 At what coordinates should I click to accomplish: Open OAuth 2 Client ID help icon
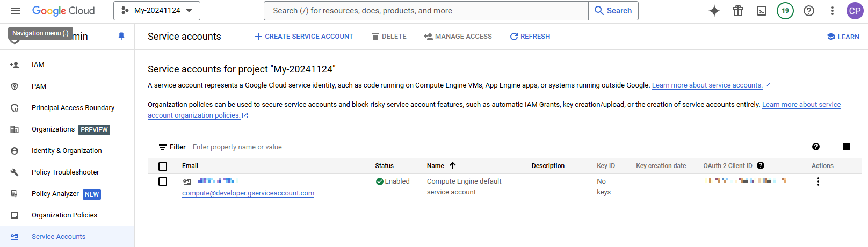(x=761, y=166)
